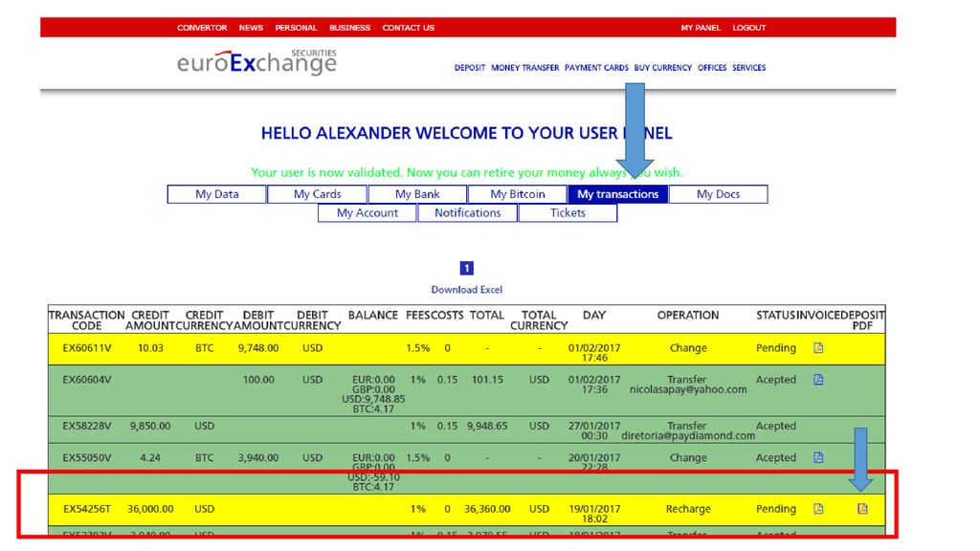980x551 pixels.
Task: Click recipient nicolasapay@yahoo.com
Action: pos(688,390)
